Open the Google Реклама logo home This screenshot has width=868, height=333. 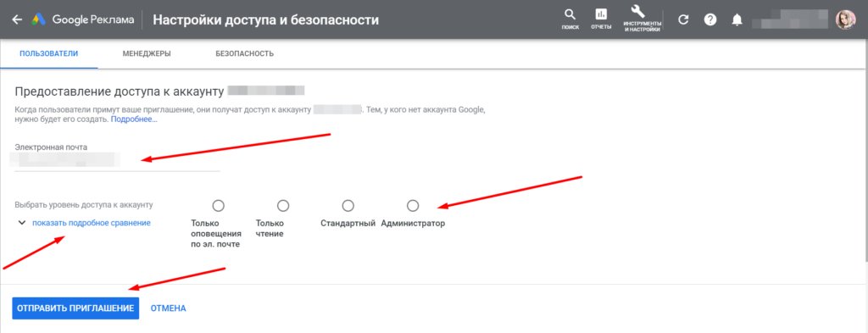pyautogui.click(x=82, y=20)
